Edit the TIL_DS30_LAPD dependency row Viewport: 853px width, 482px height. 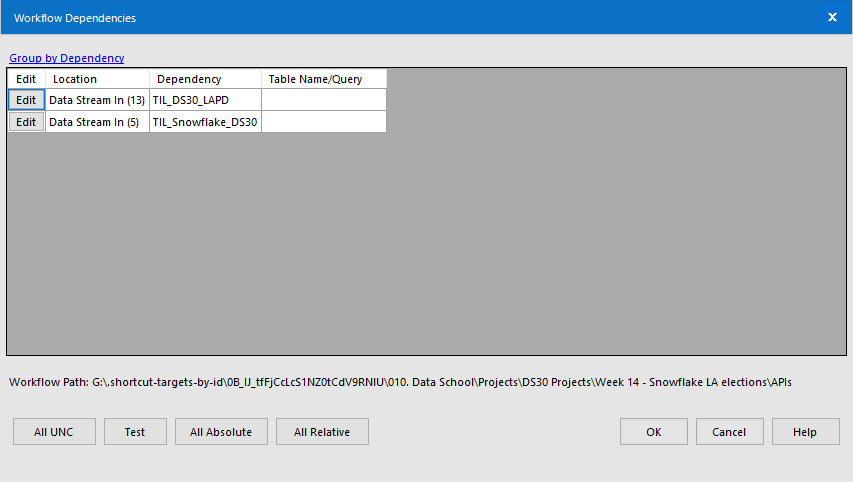pos(26,100)
